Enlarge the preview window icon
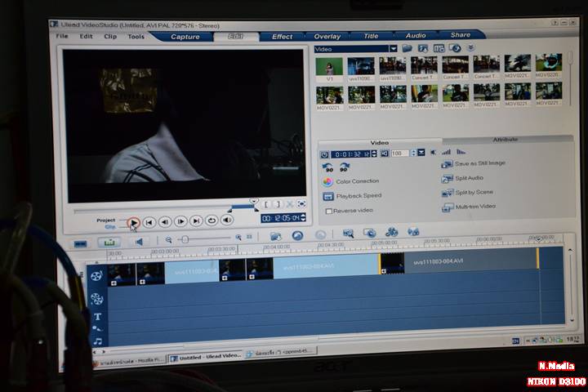This screenshot has width=588, height=392. click(301, 203)
